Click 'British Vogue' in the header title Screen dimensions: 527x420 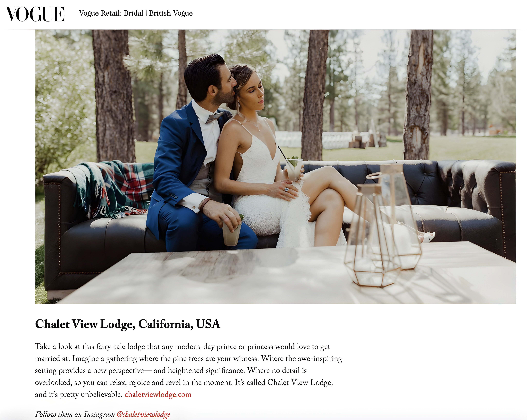(171, 13)
